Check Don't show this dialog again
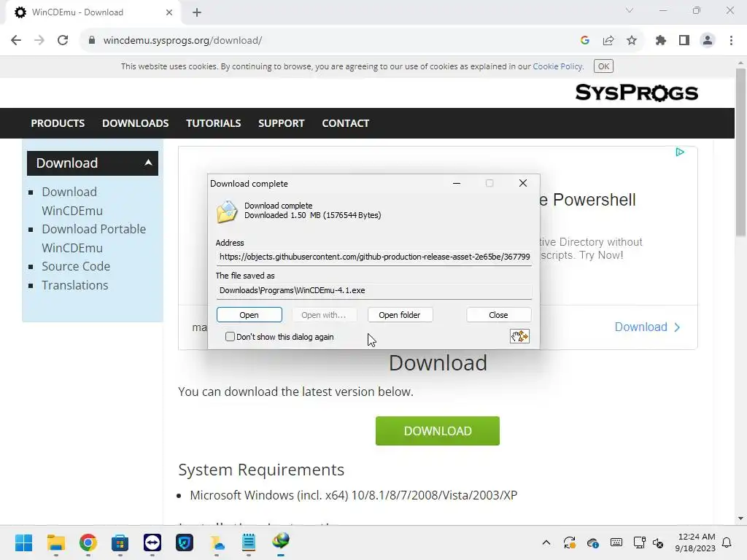Image resolution: width=747 pixels, height=560 pixels. tap(230, 337)
